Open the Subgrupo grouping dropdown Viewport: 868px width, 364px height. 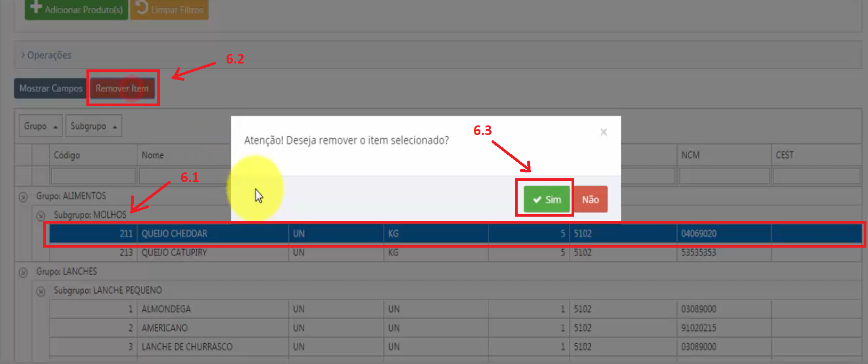click(93, 126)
